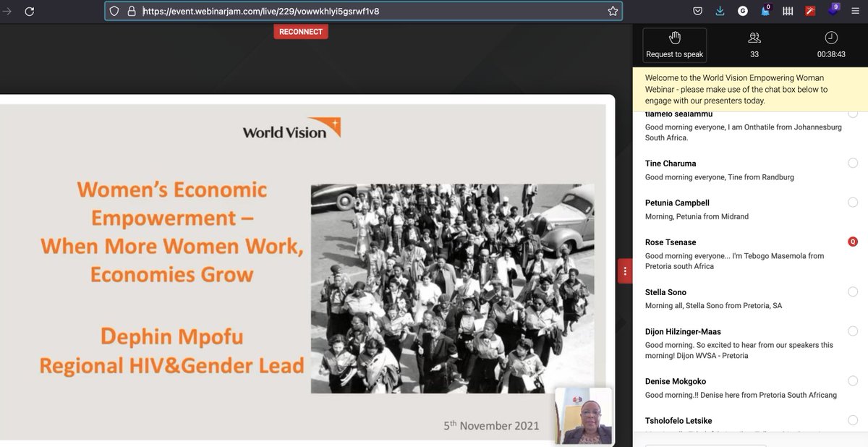This screenshot has width=868, height=447.
Task: Click the presenter webcam thumbnail
Action: point(584,416)
